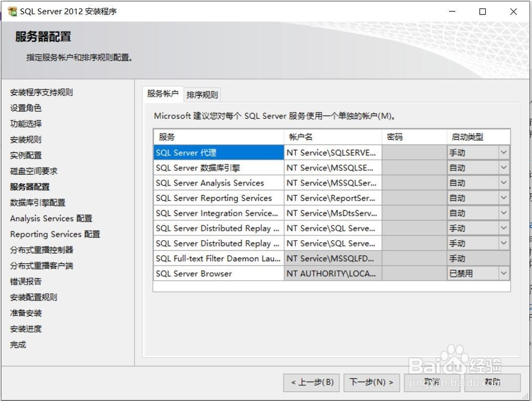Click 功能选择 step in sidebar
532x401 pixels.
click(x=26, y=124)
